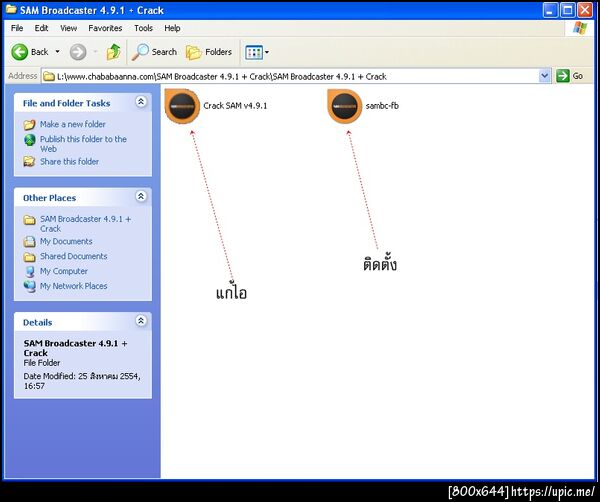Click the Other Places header text
The image size is (600, 502).
point(49,198)
